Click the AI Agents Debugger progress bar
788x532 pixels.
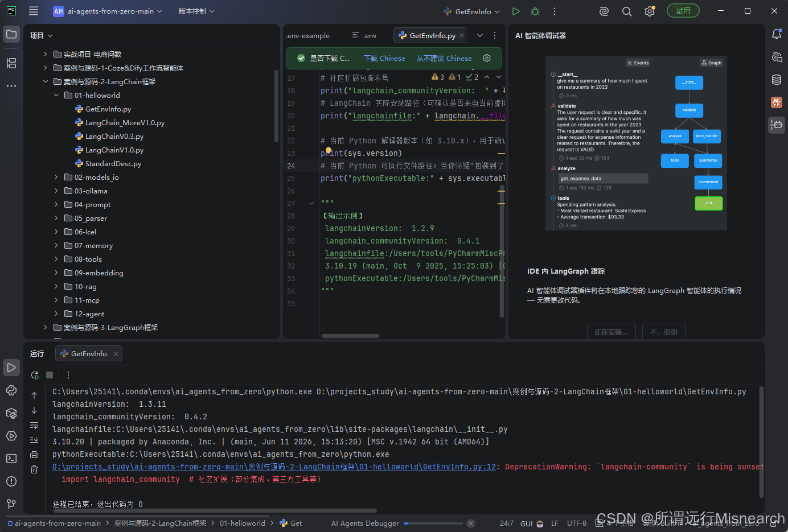click(x=433, y=523)
